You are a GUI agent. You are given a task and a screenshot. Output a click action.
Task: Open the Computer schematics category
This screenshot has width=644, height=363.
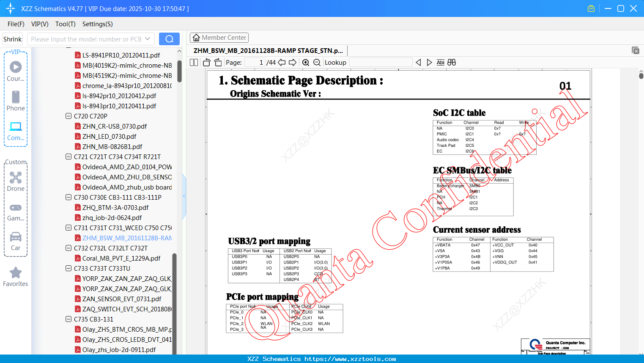pyautogui.click(x=16, y=131)
